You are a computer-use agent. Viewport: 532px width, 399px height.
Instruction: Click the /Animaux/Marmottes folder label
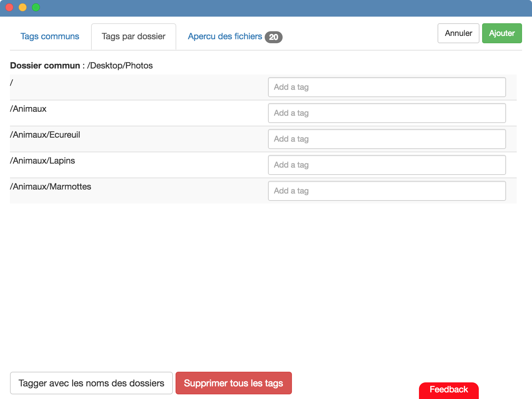[50, 187]
